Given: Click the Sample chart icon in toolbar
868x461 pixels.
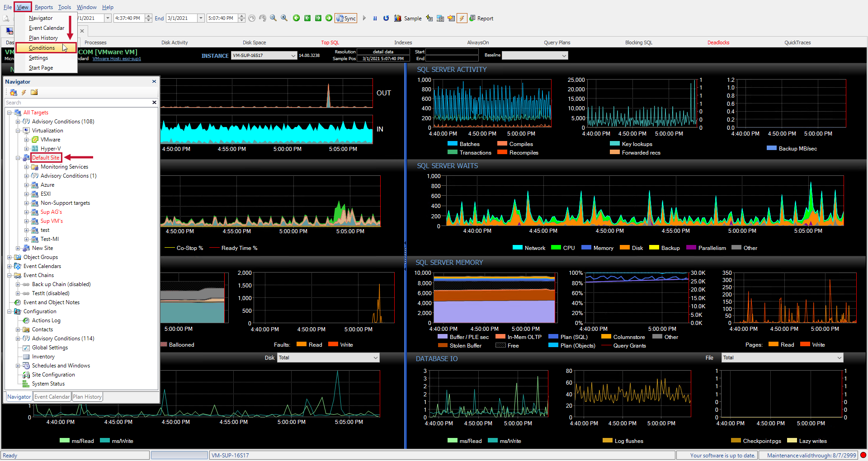Looking at the screenshot, I should coord(398,19).
